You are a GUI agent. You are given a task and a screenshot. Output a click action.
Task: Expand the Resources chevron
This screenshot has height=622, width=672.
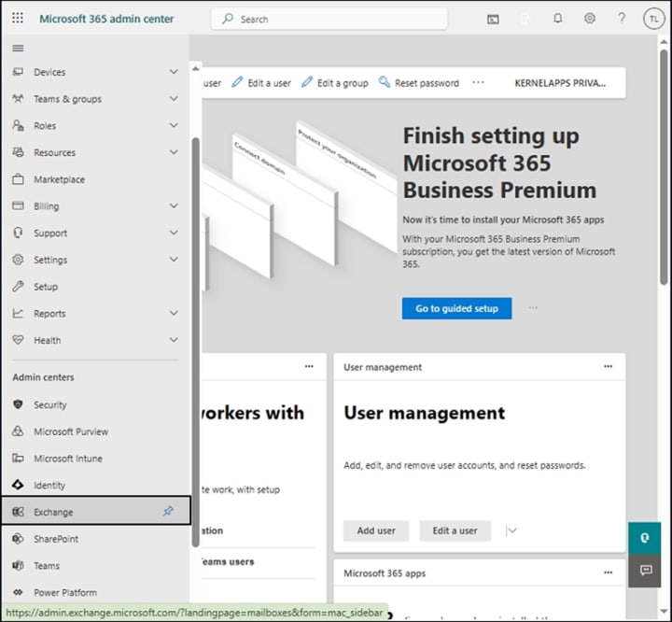174,152
